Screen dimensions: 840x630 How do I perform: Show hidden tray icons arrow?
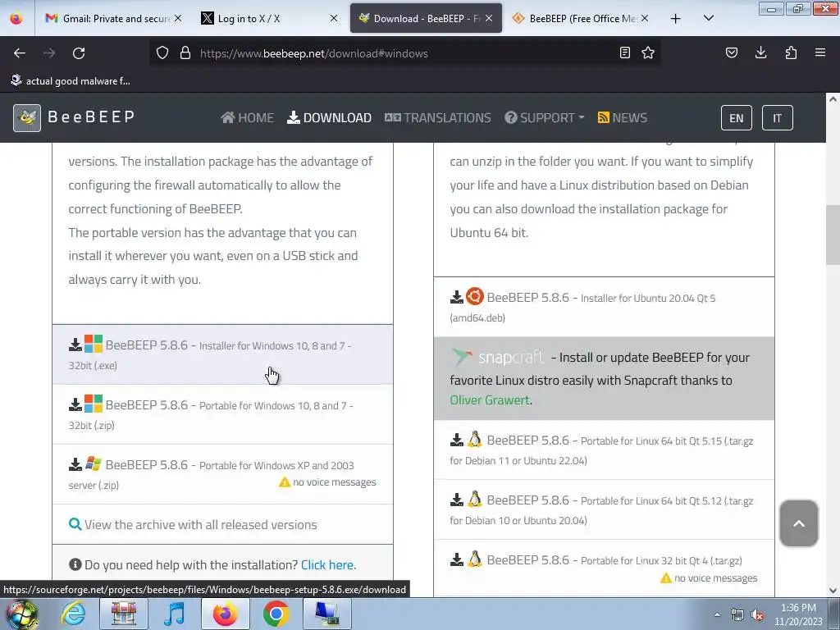(x=717, y=615)
